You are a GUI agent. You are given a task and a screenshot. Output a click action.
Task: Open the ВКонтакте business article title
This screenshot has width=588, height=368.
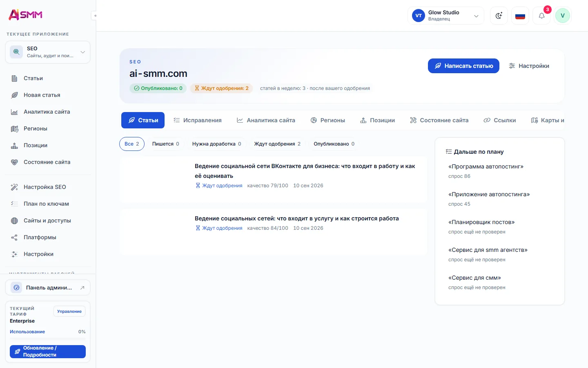[305, 171]
